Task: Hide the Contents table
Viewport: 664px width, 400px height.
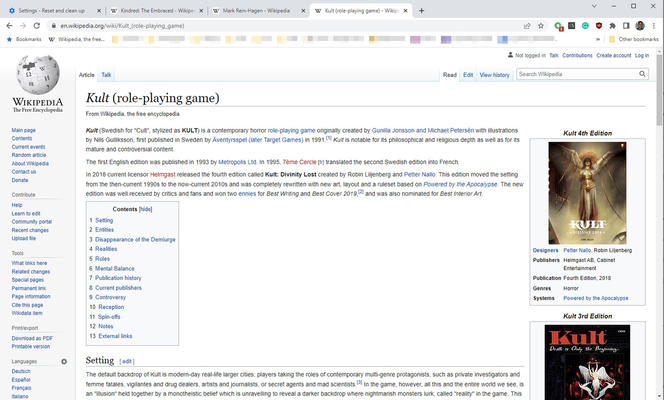Action: tap(145, 209)
